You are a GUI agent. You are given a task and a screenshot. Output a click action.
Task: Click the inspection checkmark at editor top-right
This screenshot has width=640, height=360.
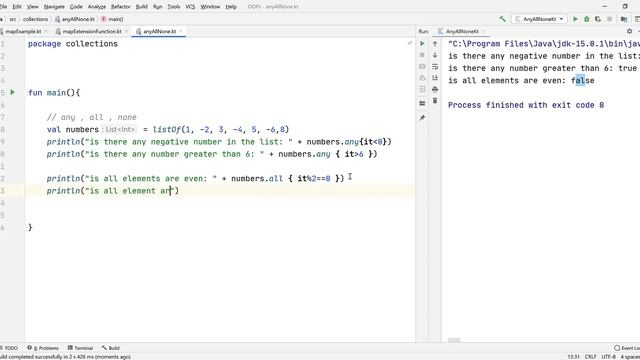click(x=409, y=43)
